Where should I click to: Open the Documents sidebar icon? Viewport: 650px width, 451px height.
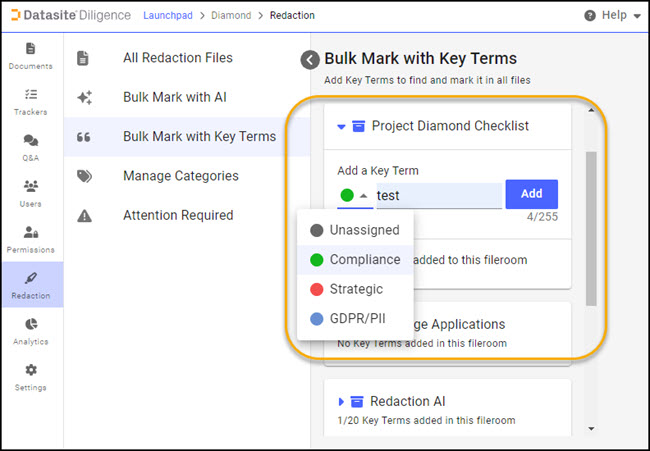[x=31, y=55]
